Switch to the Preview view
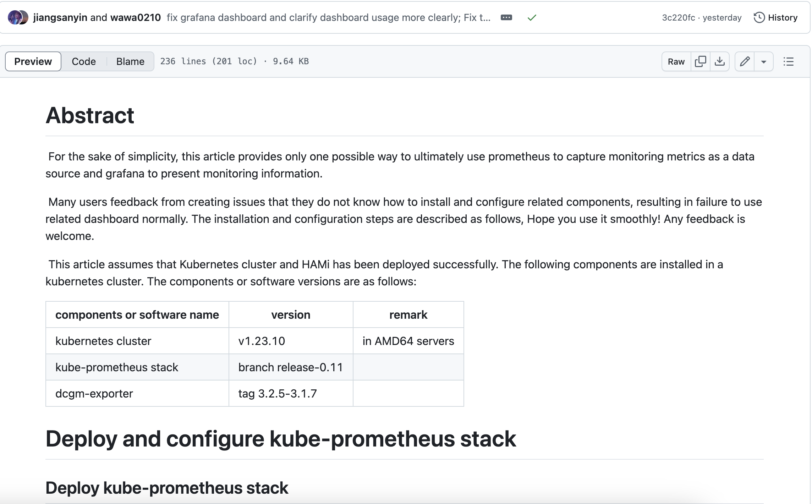This screenshot has width=812, height=504. tap(33, 61)
